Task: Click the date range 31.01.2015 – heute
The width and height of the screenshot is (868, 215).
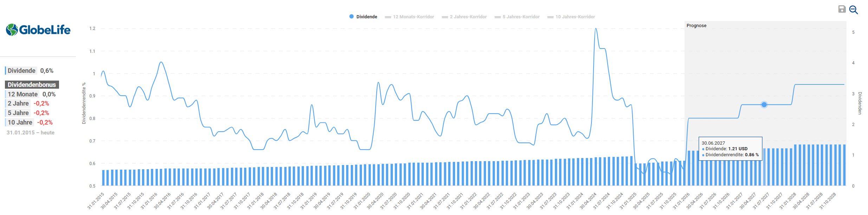Action: pos(31,133)
